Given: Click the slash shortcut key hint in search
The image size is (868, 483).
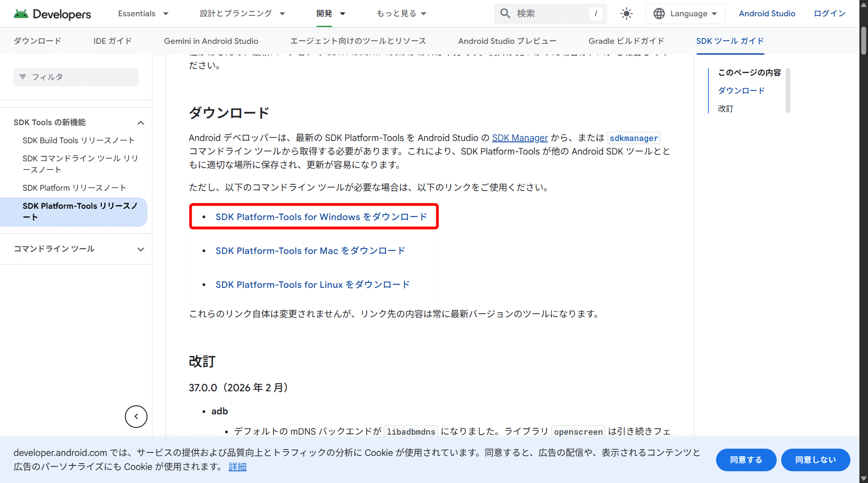Looking at the screenshot, I should coord(596,14).
